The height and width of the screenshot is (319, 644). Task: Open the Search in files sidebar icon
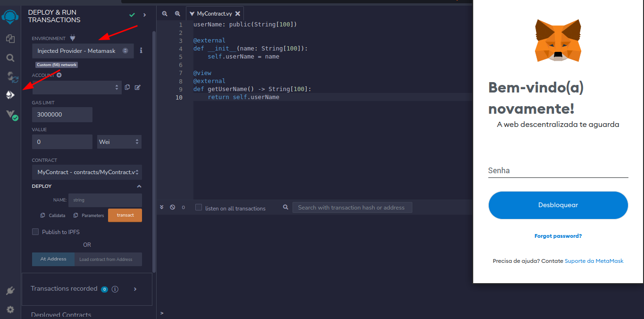pyautogui.click(x=10, y=58)
